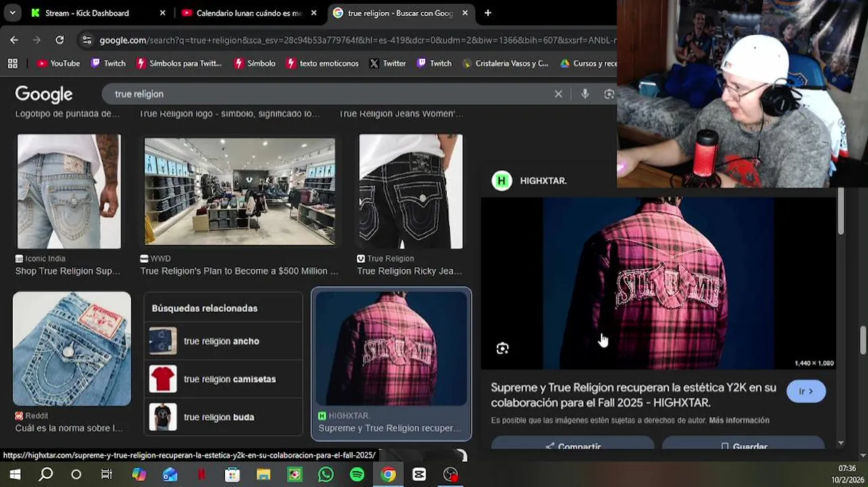Close the Calendario lunar tab

314,13
